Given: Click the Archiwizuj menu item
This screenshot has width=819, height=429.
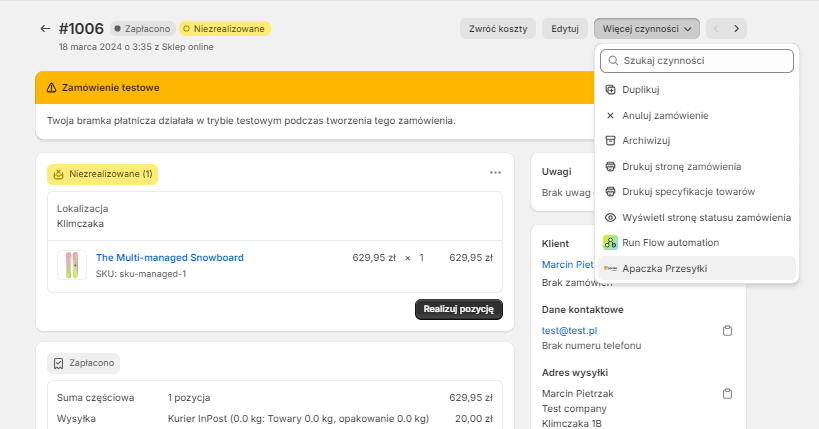Looking at the screenshot, I should click(645, 140).
